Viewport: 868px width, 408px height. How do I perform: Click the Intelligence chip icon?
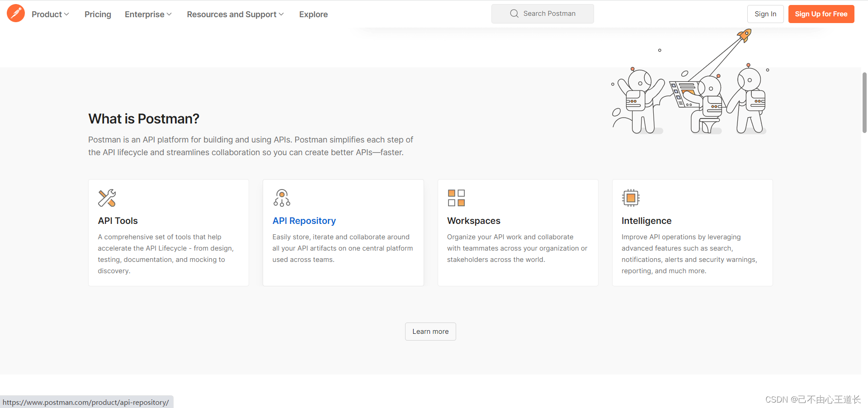tap(631, 198)
